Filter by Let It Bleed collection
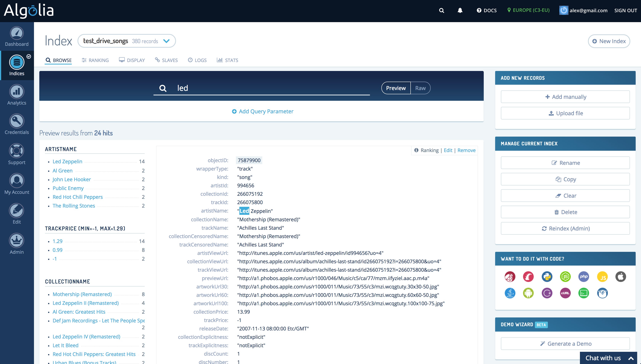 [65, 345]
